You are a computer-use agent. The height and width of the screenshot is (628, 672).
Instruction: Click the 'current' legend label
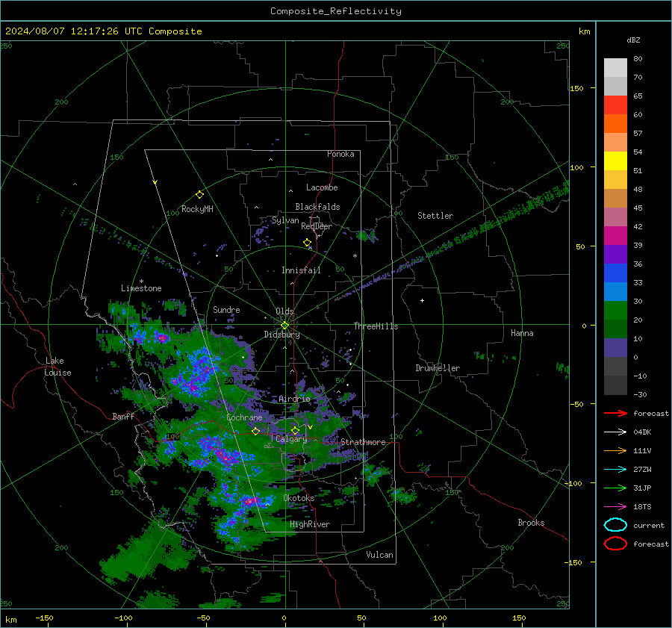pyautogui.click(x=649, y=526)
